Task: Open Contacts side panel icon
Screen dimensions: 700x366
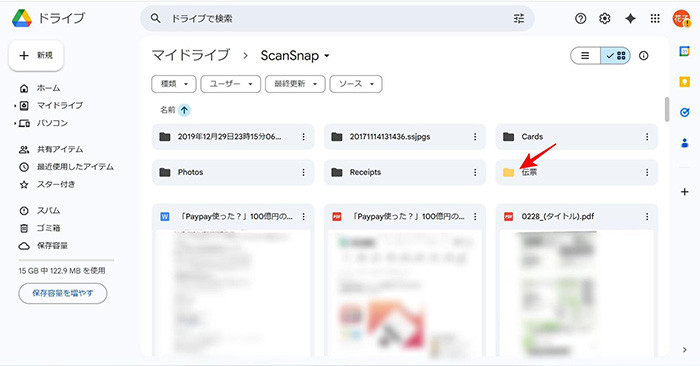Action: [684, 143]
